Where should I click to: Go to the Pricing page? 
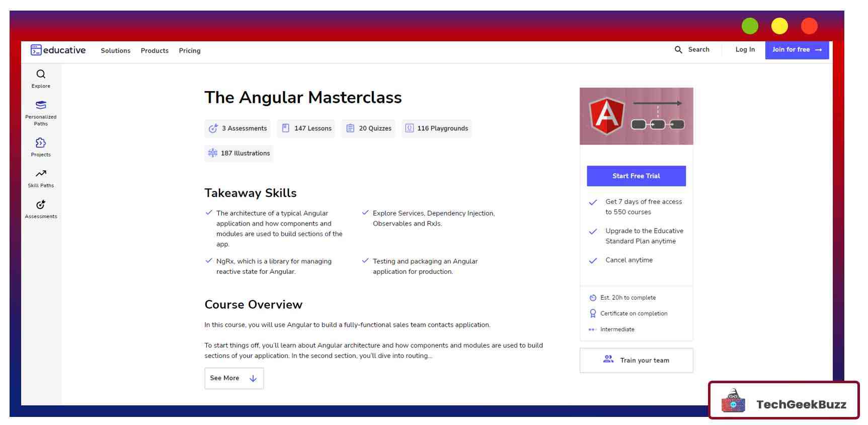[x=190, y=51]
